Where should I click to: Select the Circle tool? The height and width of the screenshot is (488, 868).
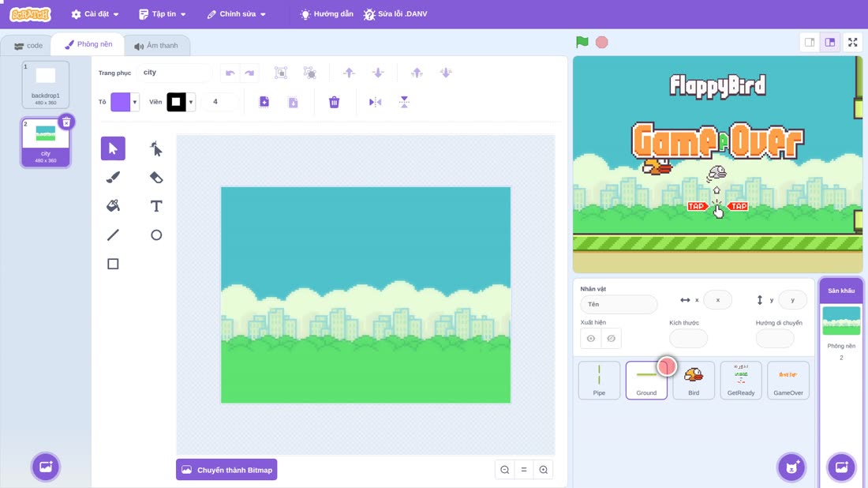[156, 235]
